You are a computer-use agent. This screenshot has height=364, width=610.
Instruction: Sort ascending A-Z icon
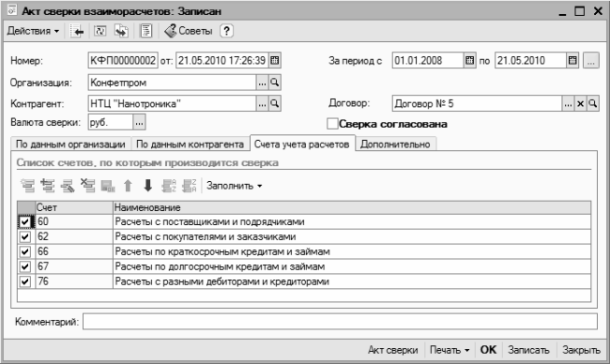(x=169, y=186)
